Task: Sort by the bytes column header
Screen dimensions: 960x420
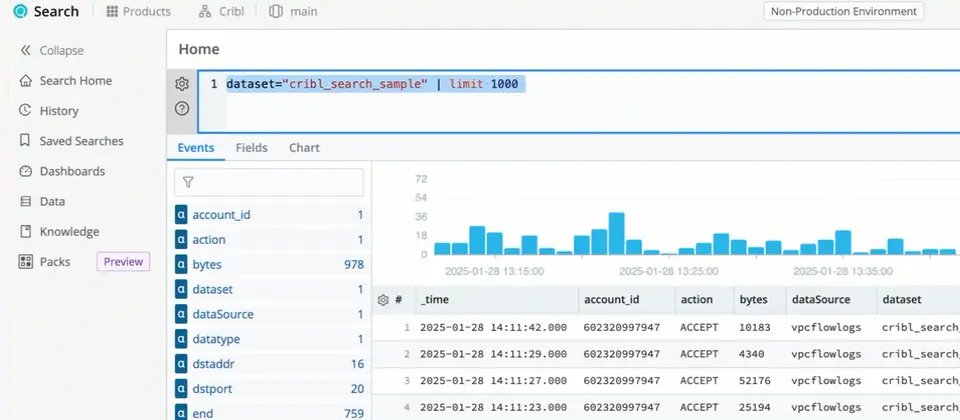Action: (760, 300)
